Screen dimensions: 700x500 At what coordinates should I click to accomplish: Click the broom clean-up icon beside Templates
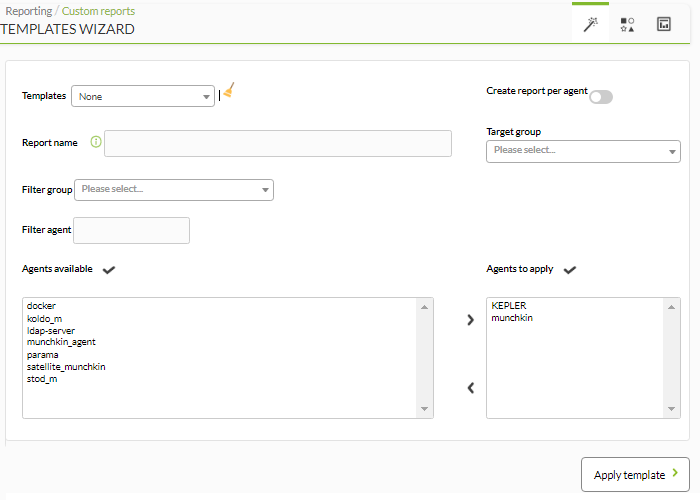229,90
